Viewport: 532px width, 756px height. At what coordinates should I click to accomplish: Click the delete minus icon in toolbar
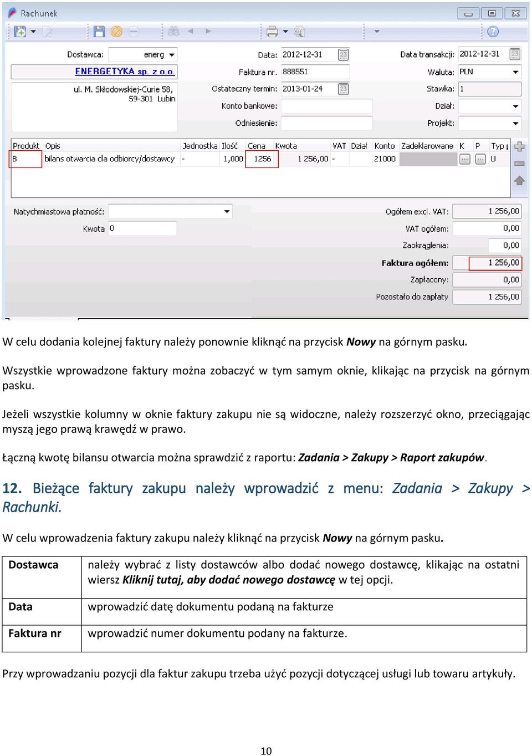point(134,32)
